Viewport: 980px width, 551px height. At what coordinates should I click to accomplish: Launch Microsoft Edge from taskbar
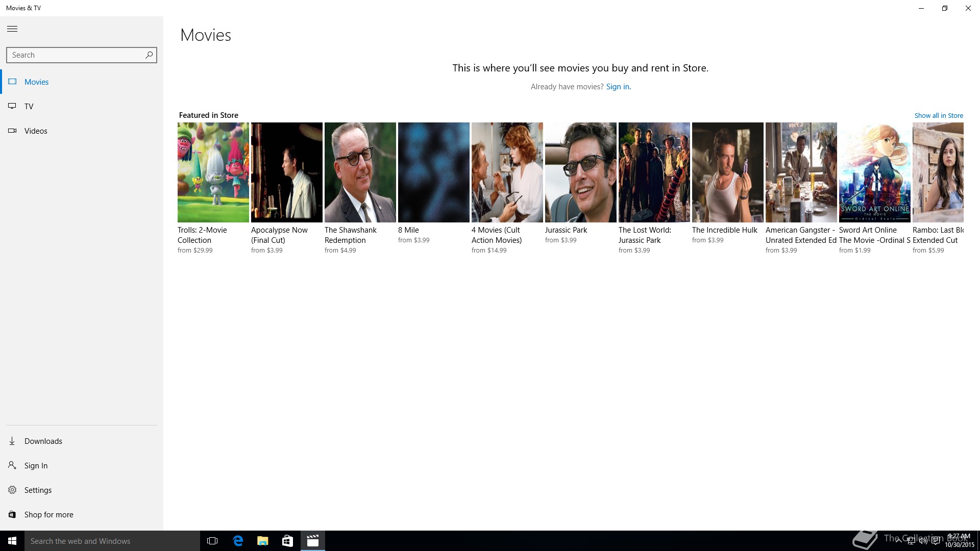click(x=238, y=541)
